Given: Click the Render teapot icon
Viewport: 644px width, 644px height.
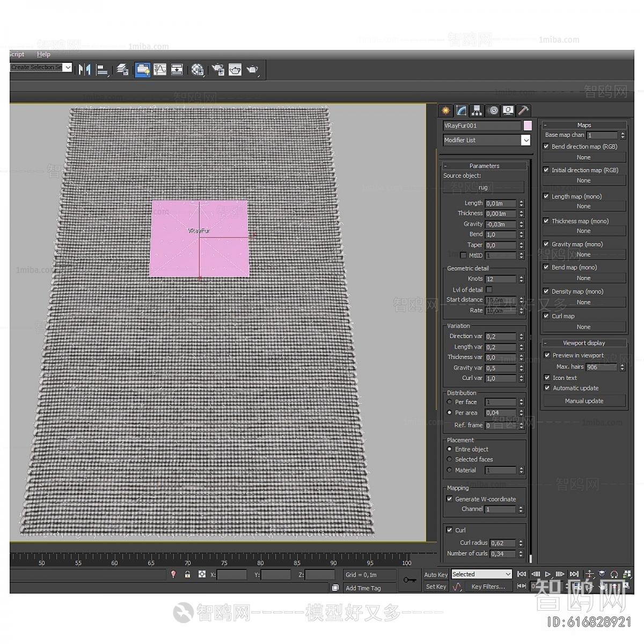Looking at the screenshot, I should pos(253,70).
